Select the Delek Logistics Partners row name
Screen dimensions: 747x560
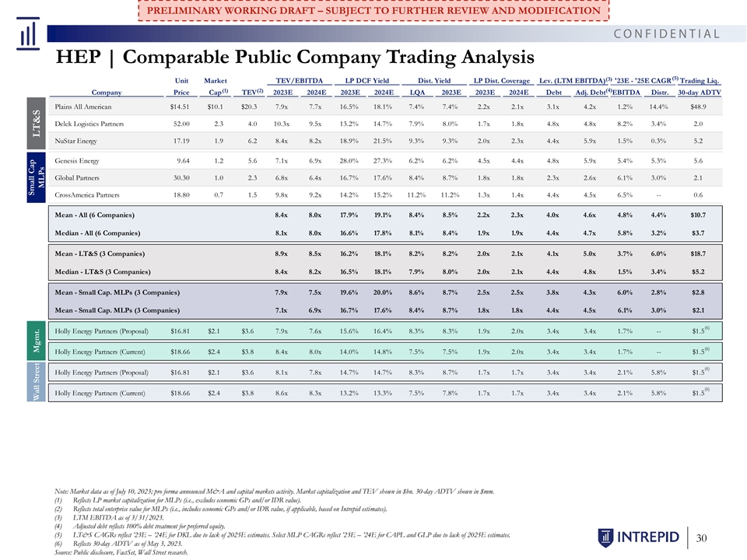(92, 124)
